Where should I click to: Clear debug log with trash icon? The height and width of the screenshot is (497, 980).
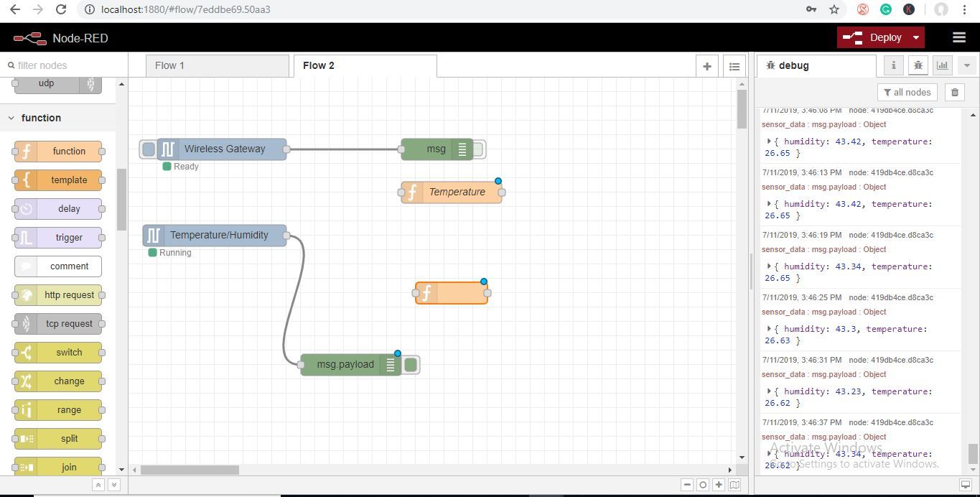955,92
